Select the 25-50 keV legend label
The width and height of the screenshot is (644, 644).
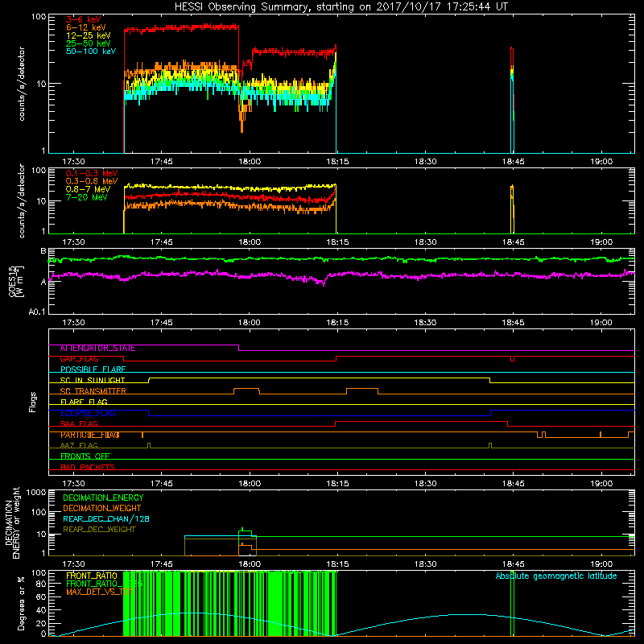coord(89,43)
